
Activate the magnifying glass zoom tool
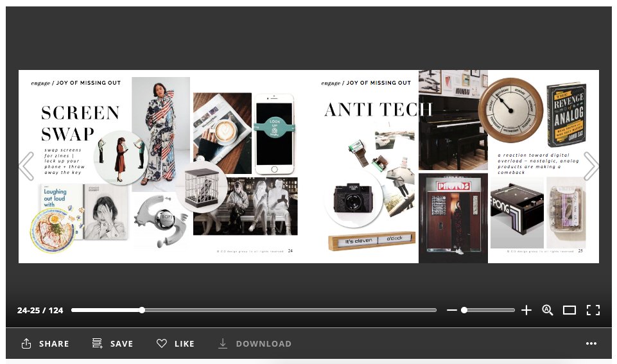coord(548,310)
